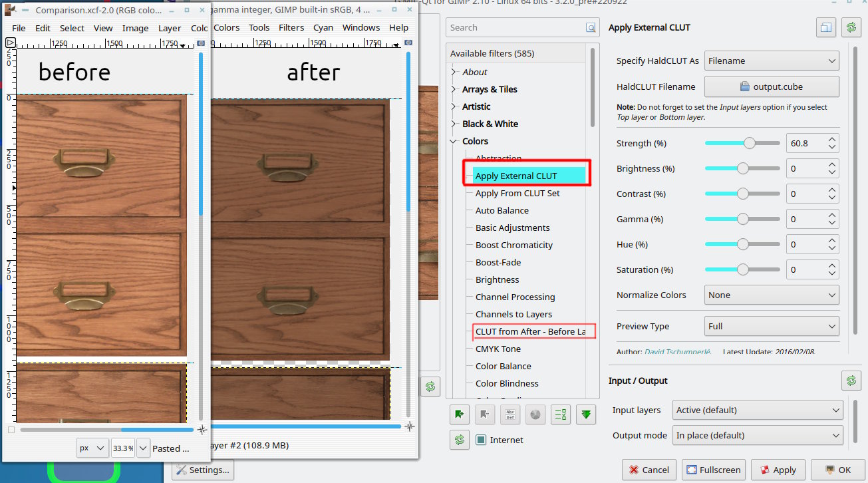Click the ruler-corner menu triangle in Comparison window
Screen dimensions: 868x483
pos(11,43)
